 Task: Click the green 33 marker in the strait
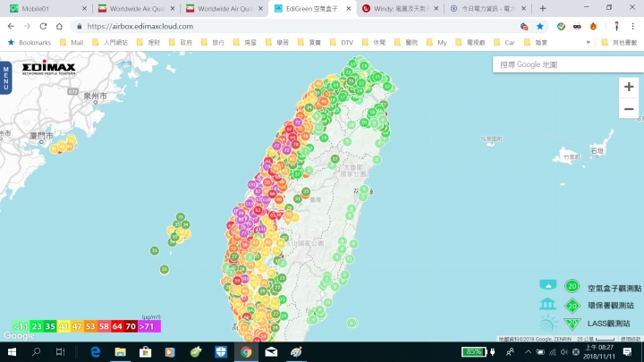[x=165, y=270]
